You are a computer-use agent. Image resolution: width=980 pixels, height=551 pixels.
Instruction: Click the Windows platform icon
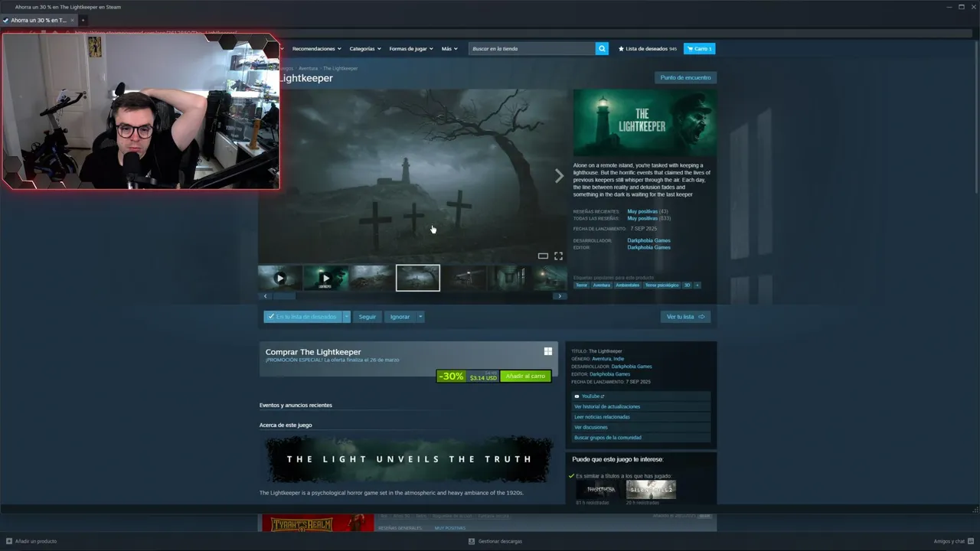pyautogui.click(x=548, y=351)
